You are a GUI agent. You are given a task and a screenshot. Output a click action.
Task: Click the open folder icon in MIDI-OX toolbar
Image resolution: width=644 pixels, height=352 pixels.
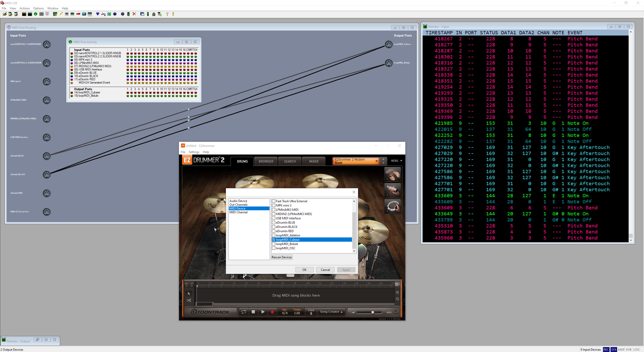(x=5, y=14)
